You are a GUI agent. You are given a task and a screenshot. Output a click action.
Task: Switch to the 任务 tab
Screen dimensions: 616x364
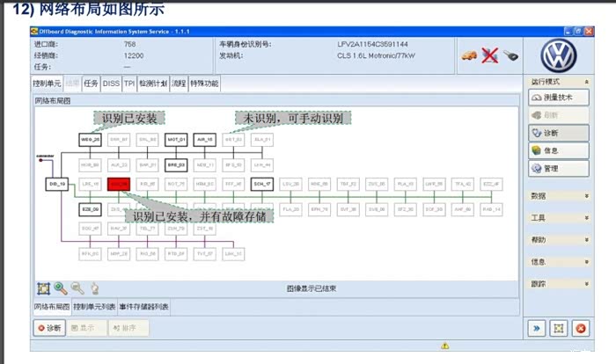(x=91, y=84)
